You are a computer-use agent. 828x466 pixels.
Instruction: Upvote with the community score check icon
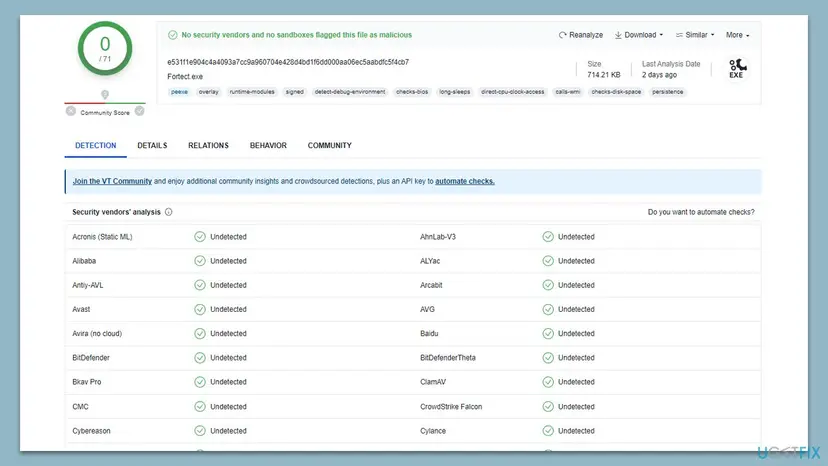[139, 111]
